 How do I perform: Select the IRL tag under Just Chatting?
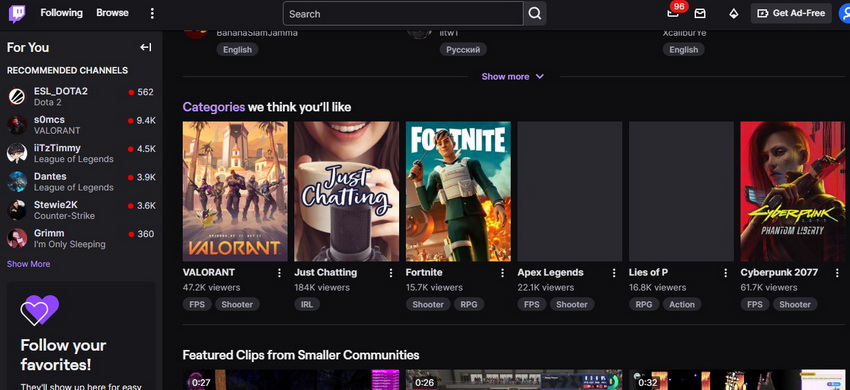click(307, 304)
